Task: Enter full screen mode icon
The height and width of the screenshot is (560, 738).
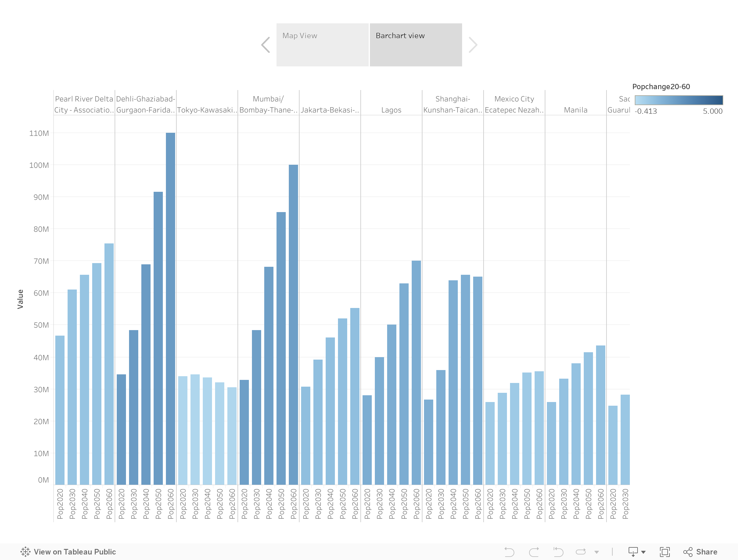Action: (x=665, y=552)
